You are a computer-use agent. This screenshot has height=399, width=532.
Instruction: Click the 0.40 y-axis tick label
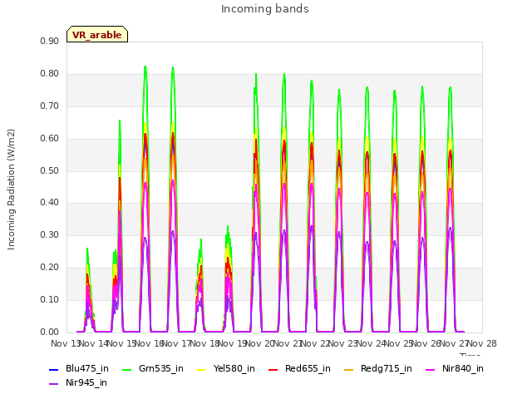click(x=49, y=203)
